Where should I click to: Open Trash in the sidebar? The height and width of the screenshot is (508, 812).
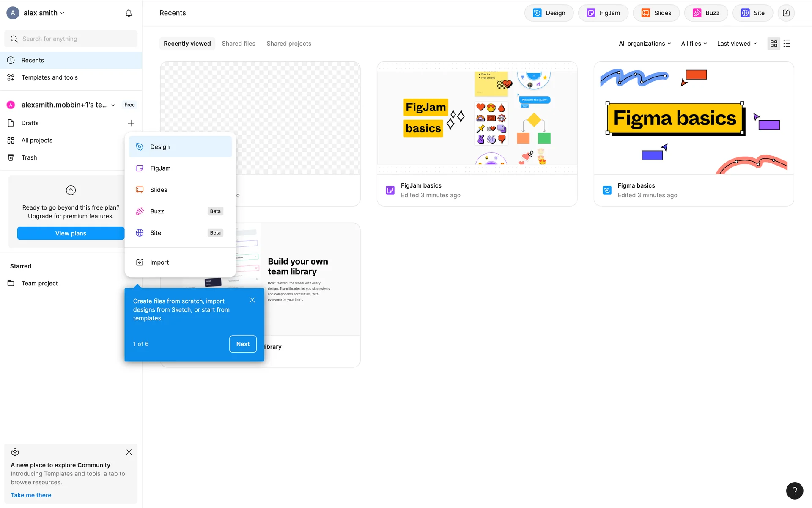29,157
